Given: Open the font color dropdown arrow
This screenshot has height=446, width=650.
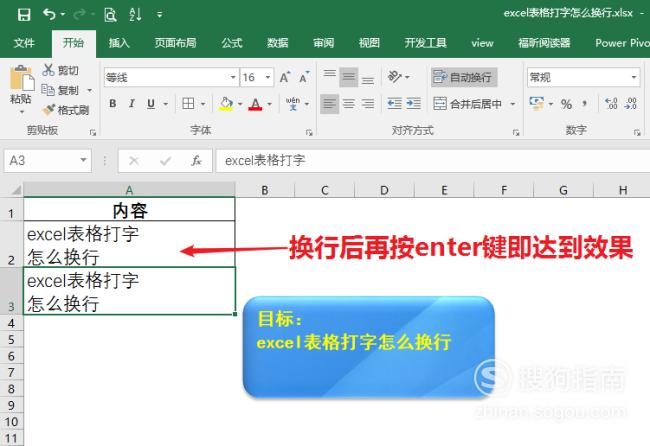Looking at the screenshot, I should 269,104.
